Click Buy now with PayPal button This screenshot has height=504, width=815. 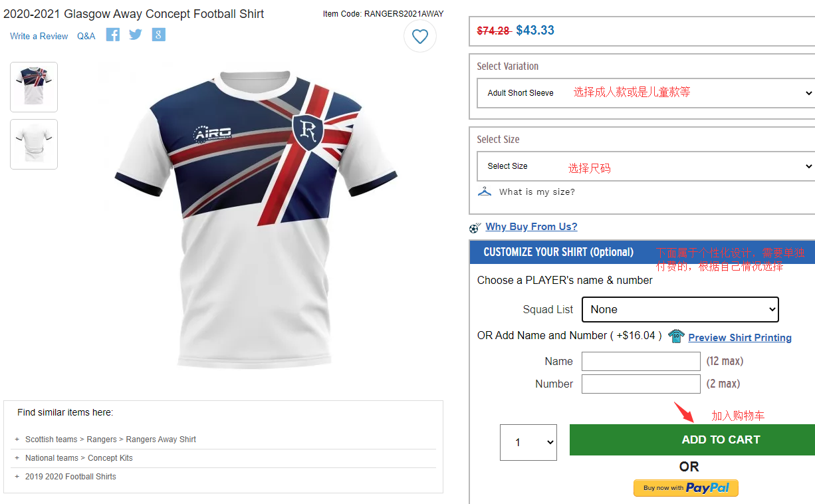[685, 488]
